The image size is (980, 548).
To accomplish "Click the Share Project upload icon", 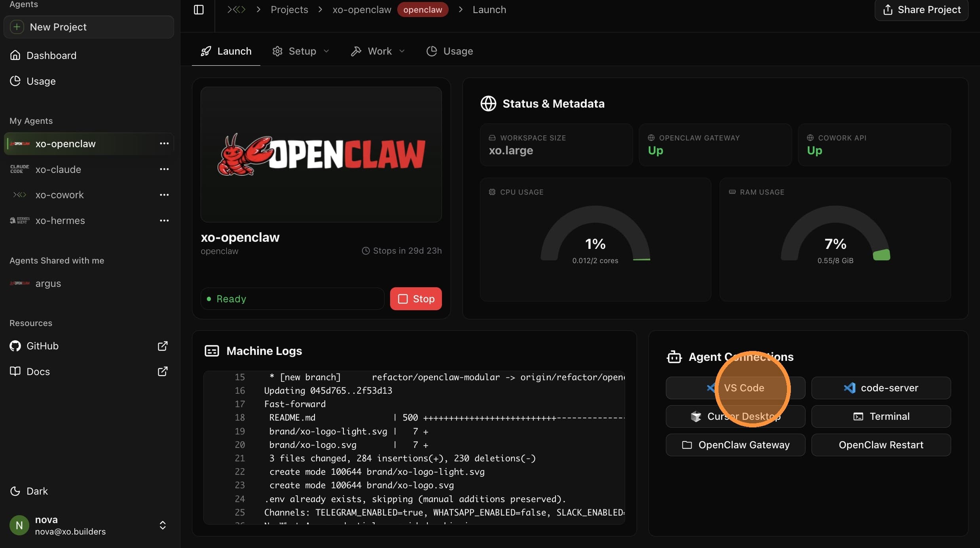I will pos(887,9).
